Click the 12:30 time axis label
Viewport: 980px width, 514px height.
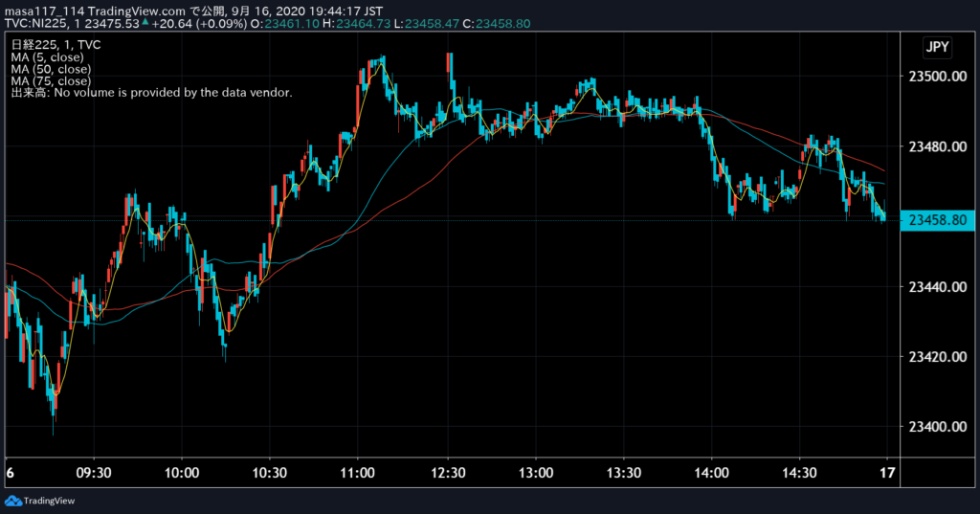(448, 473)
